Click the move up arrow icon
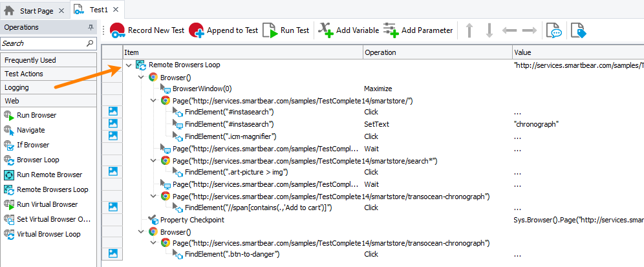Image resolution: width=644 pixels, height=267 pixels. 469,30
